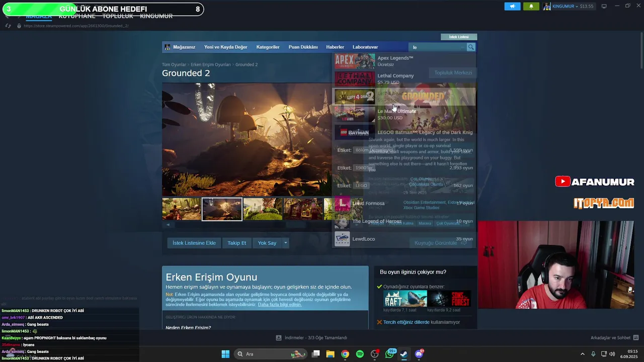Click the Lewd Formosa result icon

(342, 203)
